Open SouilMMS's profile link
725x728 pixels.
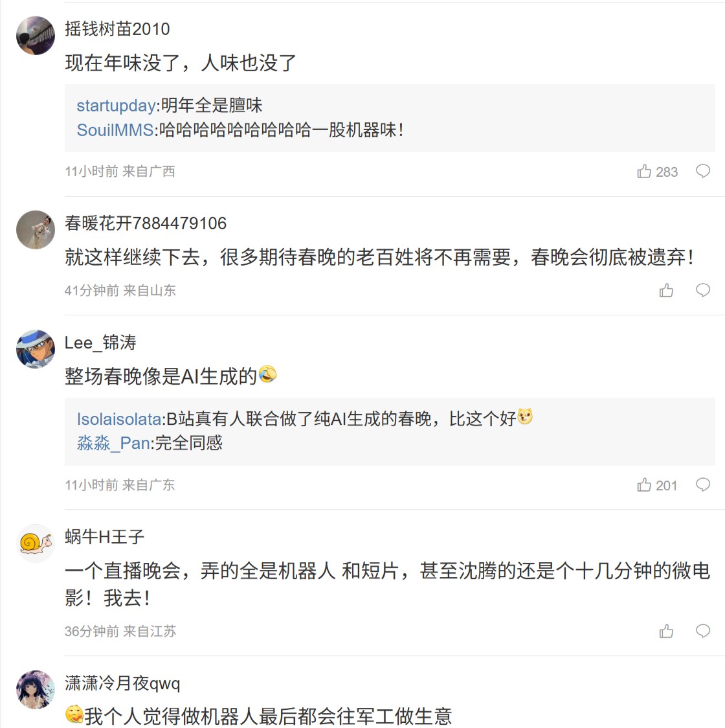115,130
